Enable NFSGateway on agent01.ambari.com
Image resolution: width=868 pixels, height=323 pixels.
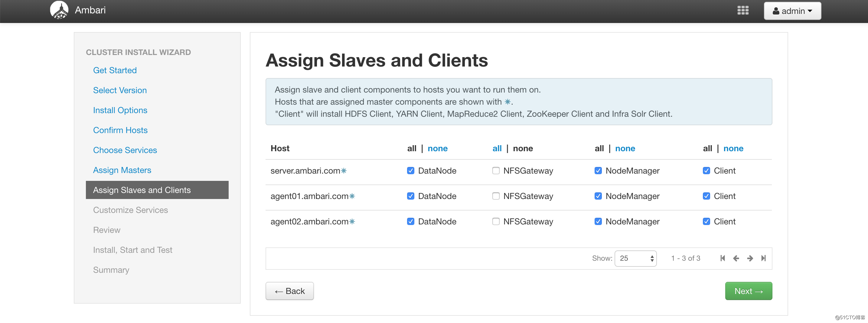pyautogui.click(x=496, y=196)
